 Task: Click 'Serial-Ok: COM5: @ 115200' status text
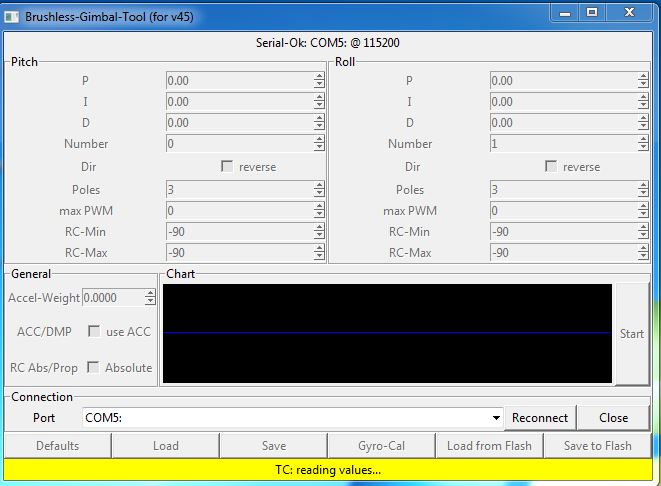tap(328, 43)
